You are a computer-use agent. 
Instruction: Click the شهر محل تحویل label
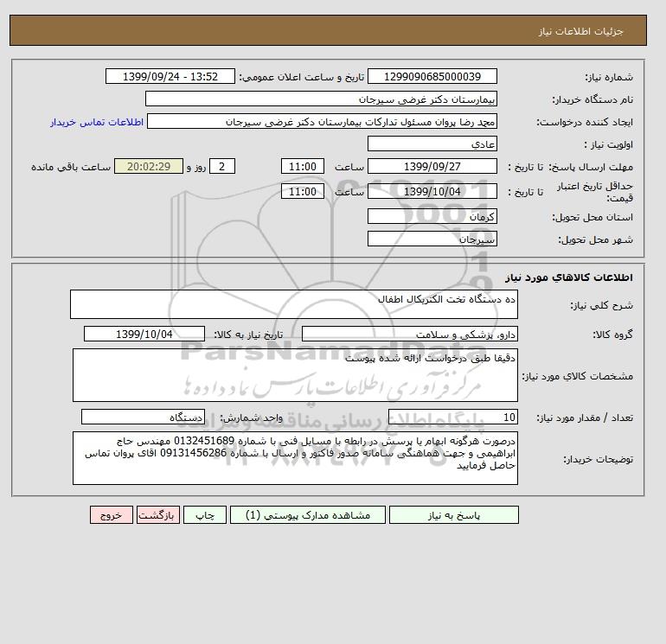coord(595,239)
